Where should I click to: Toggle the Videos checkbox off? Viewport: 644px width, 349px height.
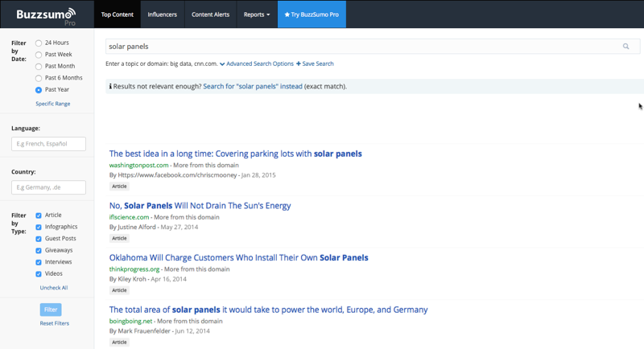(39, 274)
